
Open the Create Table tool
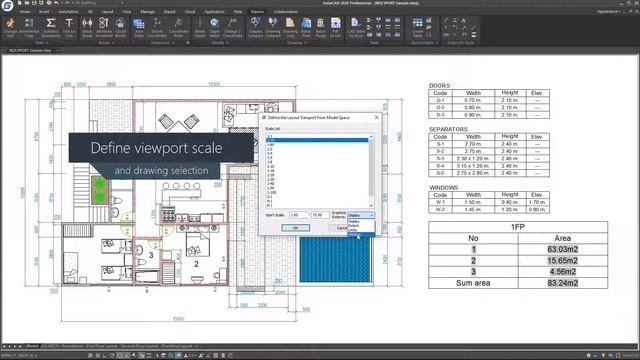pyautogui.click(x=418, y=28)
